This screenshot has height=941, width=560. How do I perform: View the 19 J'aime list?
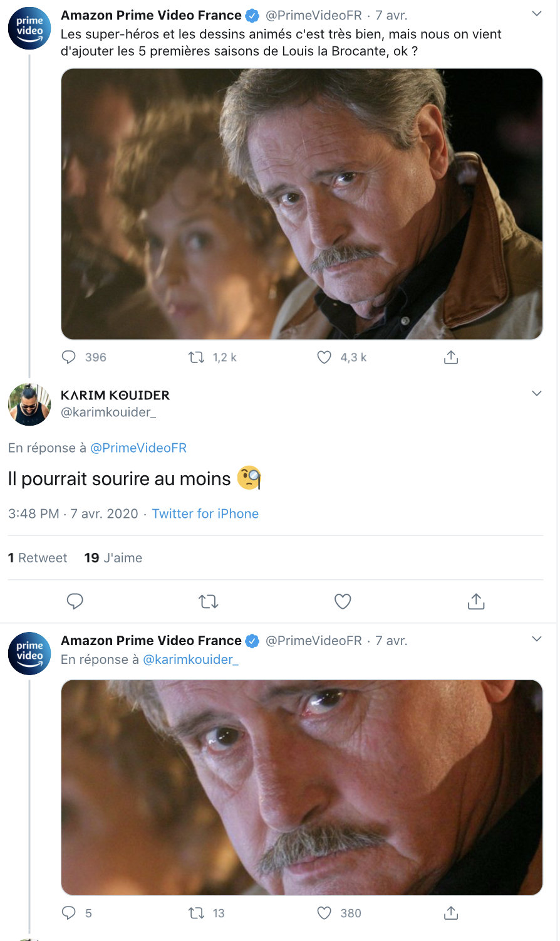coord(113,558)
